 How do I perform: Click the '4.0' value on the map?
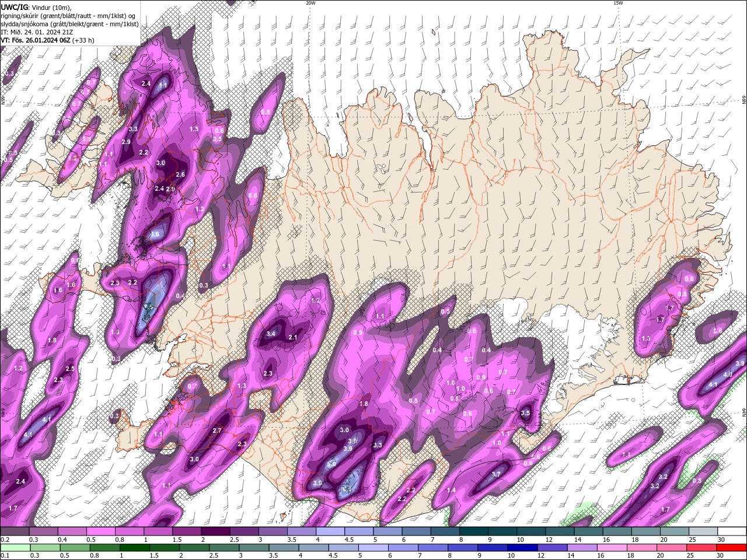pos(727,374)
